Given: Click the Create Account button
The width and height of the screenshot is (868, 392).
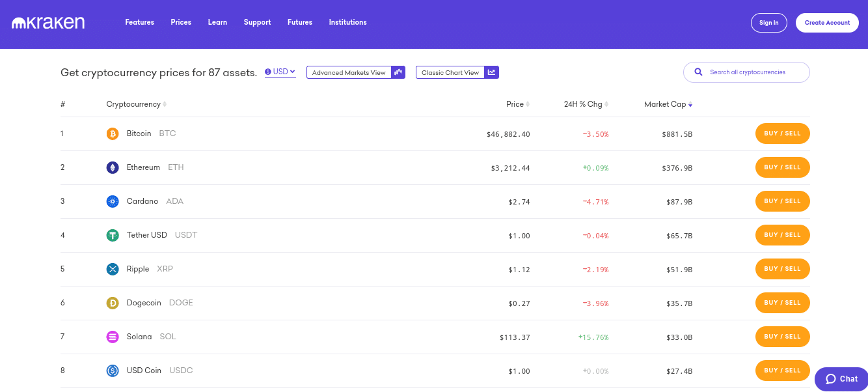Looking at the screenshot, I should (827, 23).
